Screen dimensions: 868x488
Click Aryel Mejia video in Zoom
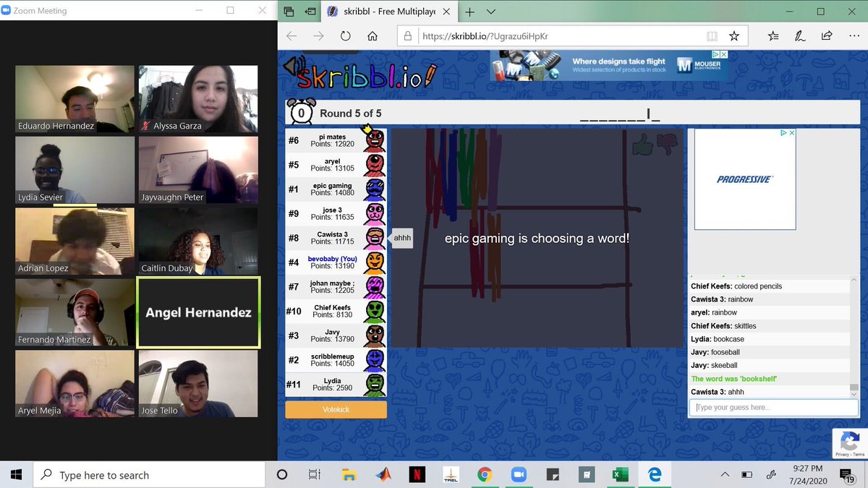(75, 384)
